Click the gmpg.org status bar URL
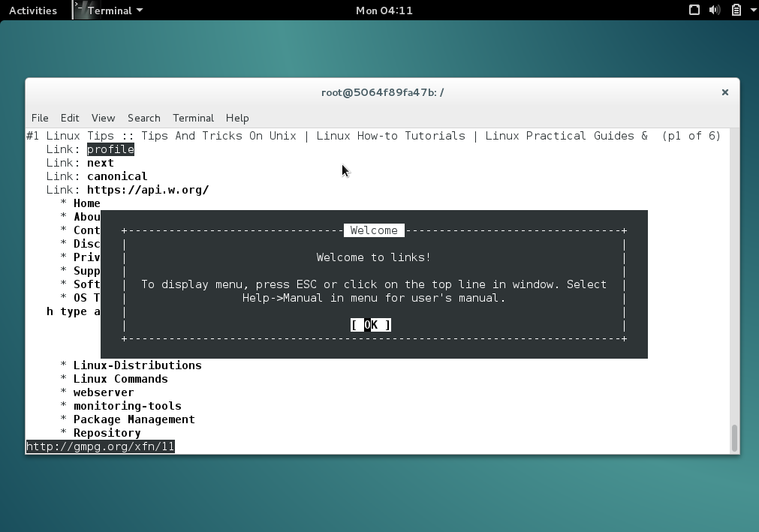The width and height of the screenshot is (759, 532). pyautogui.click(x=100, y=446)
